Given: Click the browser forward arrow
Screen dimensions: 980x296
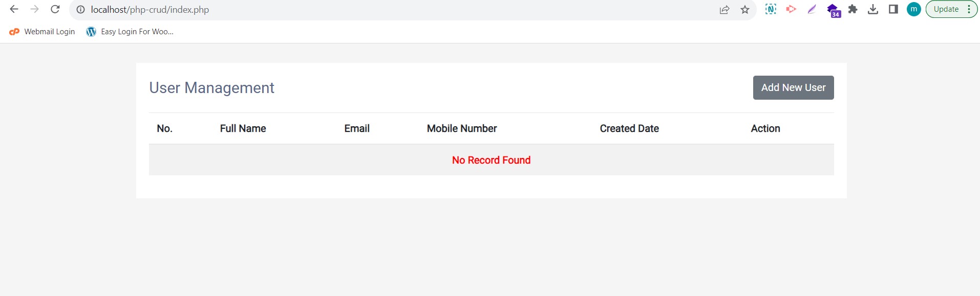Looking at the screenshot, I should click(34, 9).
